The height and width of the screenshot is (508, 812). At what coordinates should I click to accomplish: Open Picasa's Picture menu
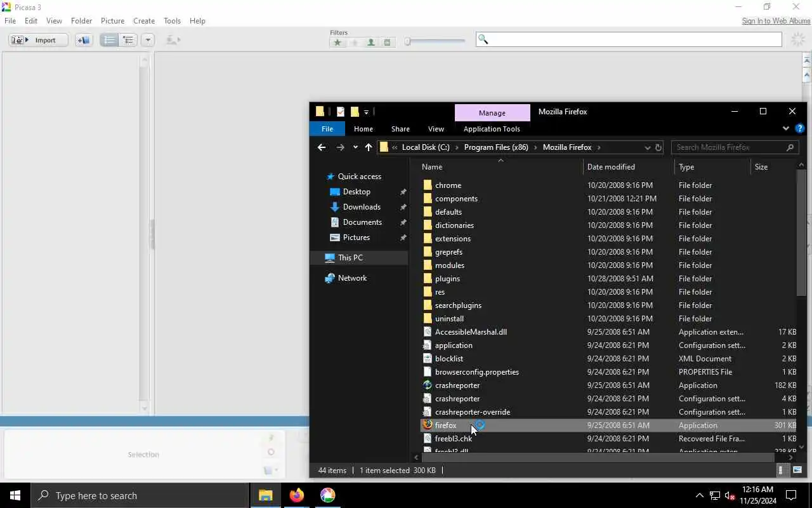112,21
